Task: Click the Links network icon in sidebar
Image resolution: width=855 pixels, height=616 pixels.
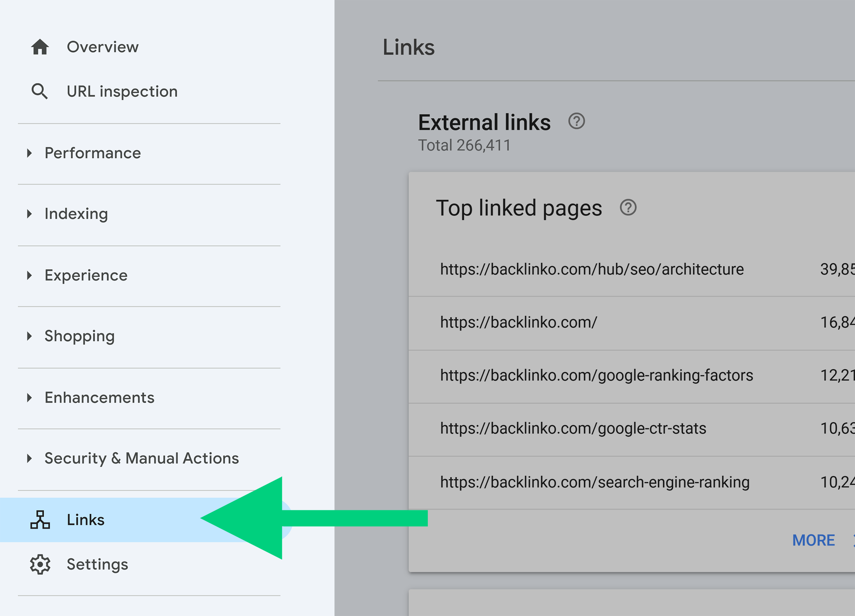Action: pos(40,520)
